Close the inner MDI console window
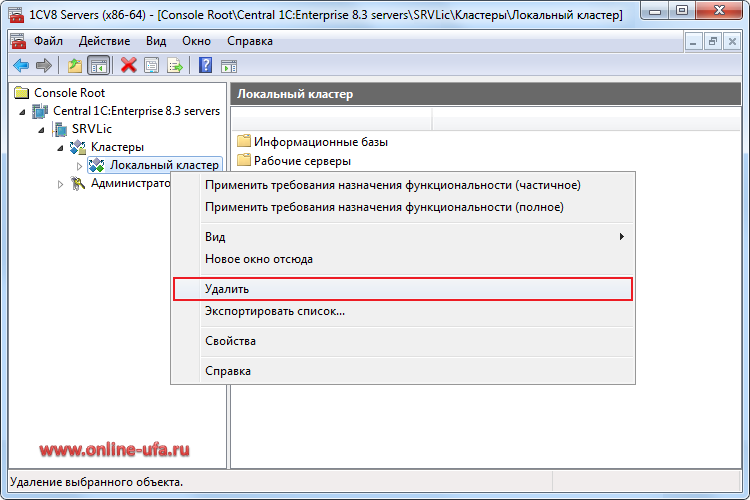Image resolution: width=750 pixels, height=500 pixels. click(x=732, y=42)
